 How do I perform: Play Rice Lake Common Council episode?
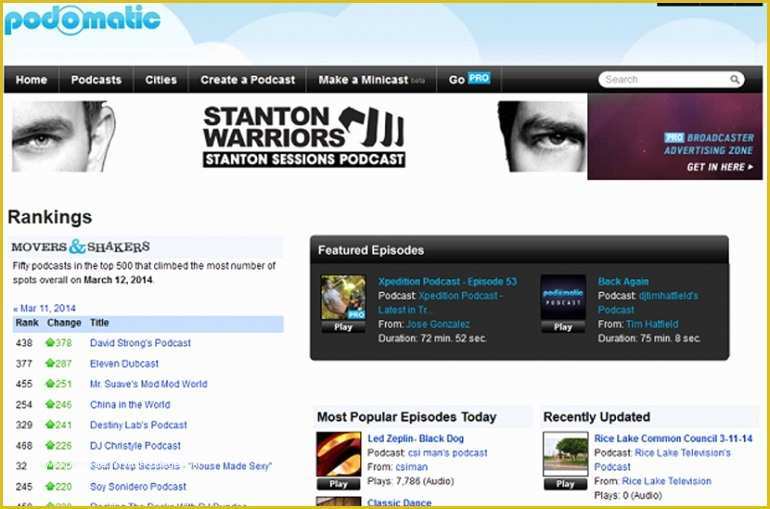pos(565,484)
